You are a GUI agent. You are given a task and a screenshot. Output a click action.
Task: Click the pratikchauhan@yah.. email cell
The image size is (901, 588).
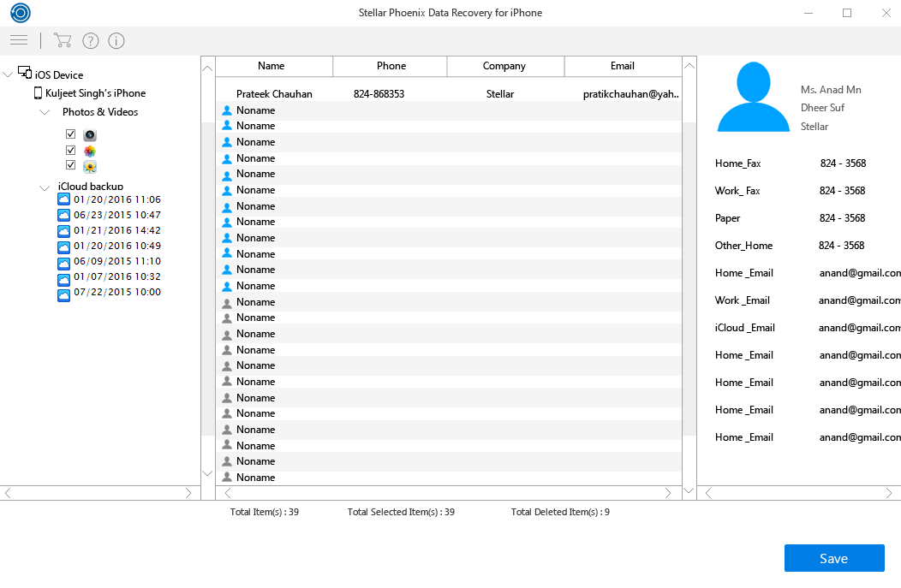pos(631,93)
